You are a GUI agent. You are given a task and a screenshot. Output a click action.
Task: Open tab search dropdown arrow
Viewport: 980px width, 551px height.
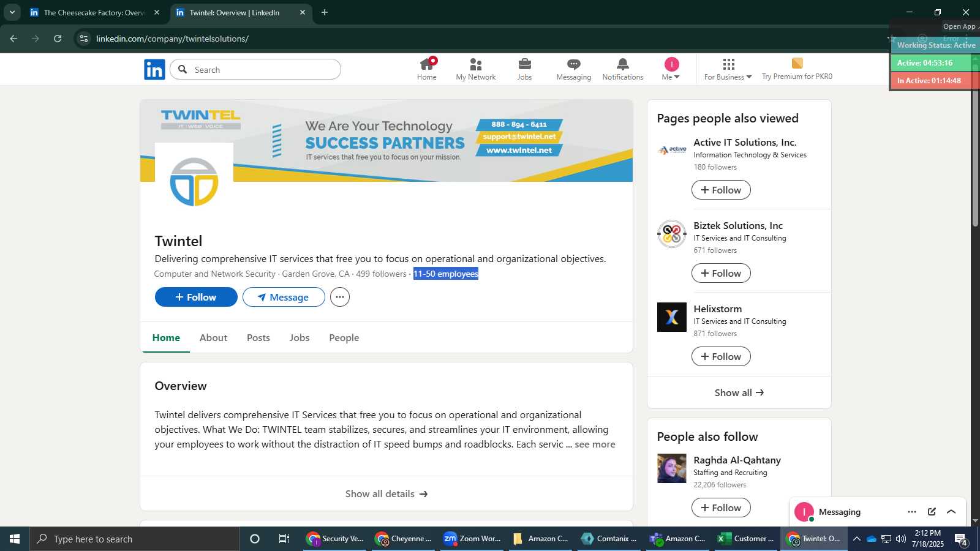click(x=12, y=12)
